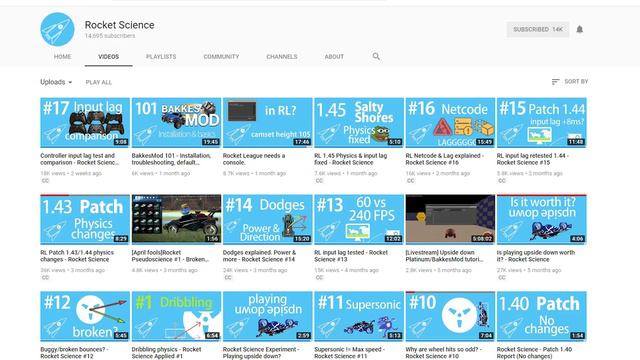Open the Sort By menu

(570, 82)
